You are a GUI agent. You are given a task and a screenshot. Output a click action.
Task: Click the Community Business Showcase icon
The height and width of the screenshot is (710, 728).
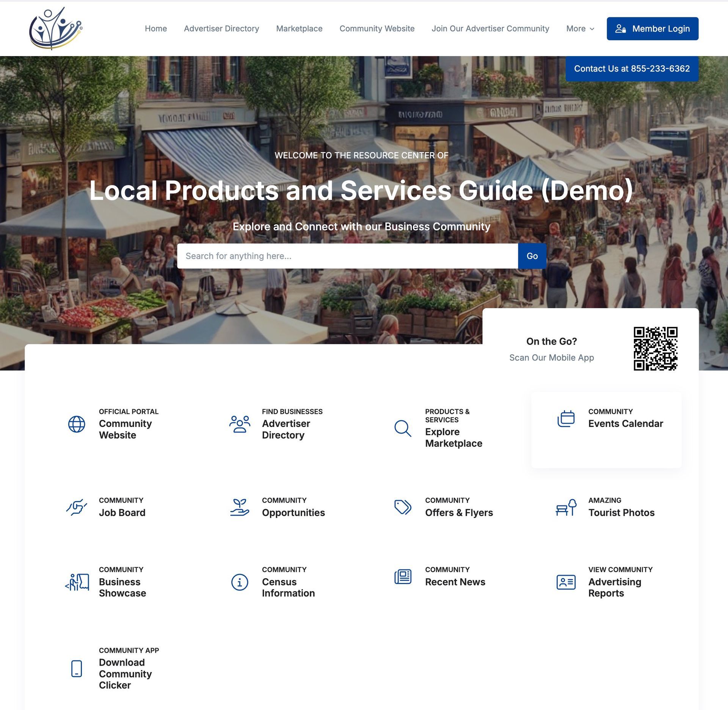click(x=76, y=581)
